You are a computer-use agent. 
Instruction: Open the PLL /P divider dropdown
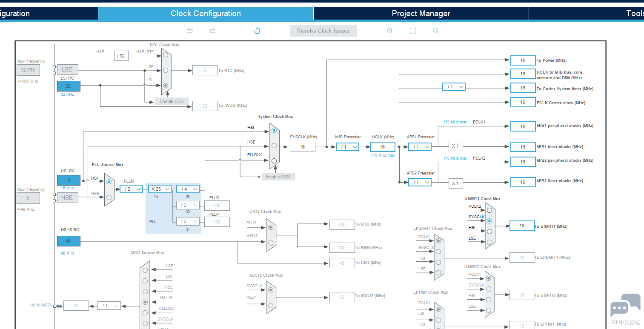tap(188, 221)
